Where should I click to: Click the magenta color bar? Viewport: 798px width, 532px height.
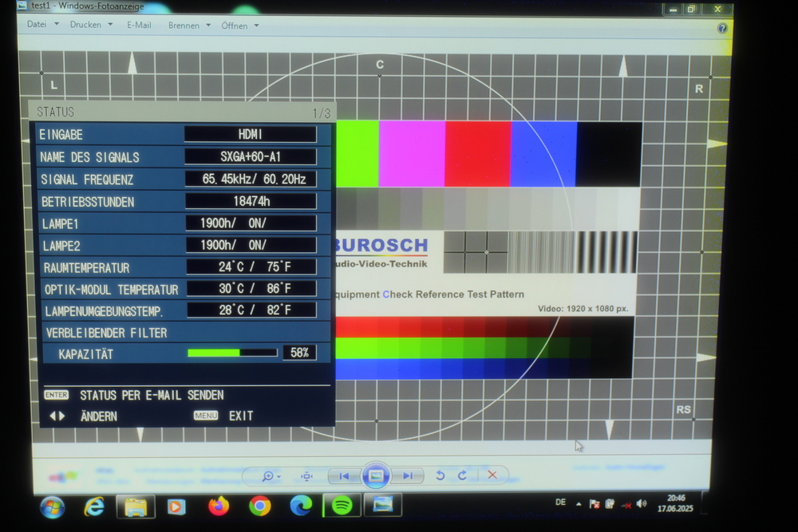[x=412, y=154]
